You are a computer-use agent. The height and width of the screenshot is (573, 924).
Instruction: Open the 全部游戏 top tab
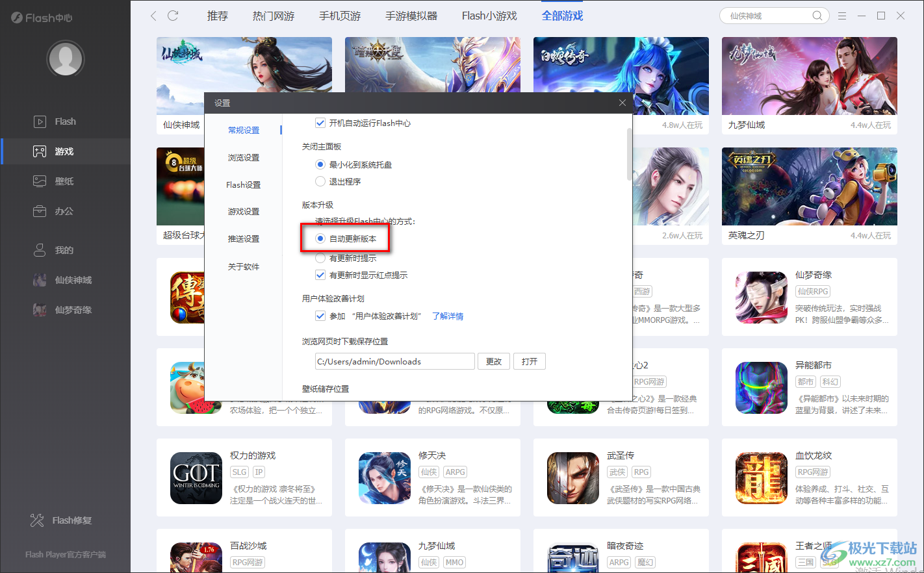[x=563, y=16]
